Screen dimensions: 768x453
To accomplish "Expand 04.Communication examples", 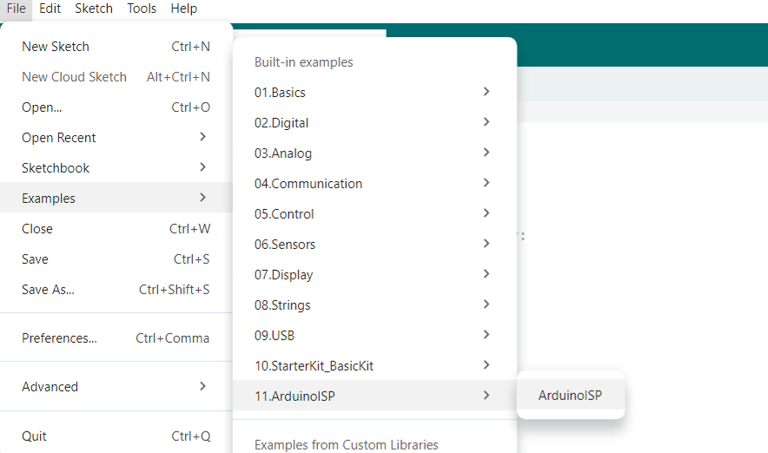I will coord(375,183).
